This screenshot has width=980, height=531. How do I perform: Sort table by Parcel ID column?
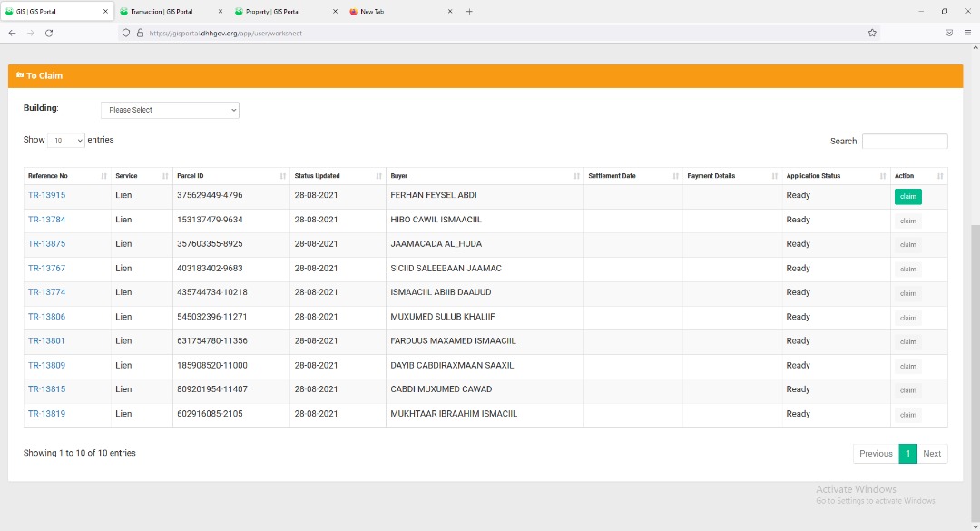(x=231, y=176)
